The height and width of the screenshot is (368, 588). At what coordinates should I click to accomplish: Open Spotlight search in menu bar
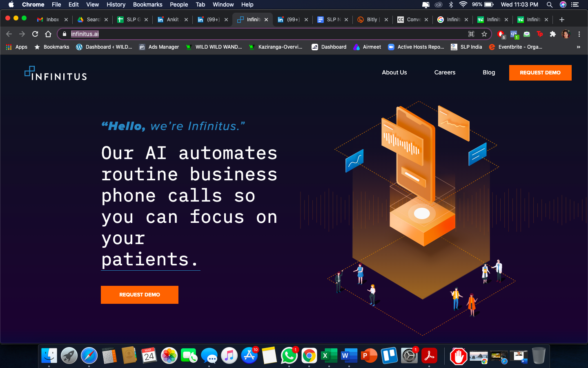(x=550, y=4)
